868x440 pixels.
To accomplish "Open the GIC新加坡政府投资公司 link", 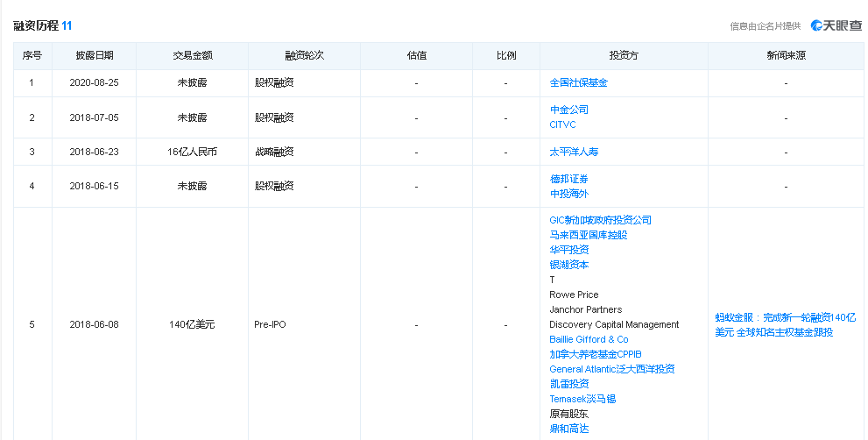I will point(600,220).
